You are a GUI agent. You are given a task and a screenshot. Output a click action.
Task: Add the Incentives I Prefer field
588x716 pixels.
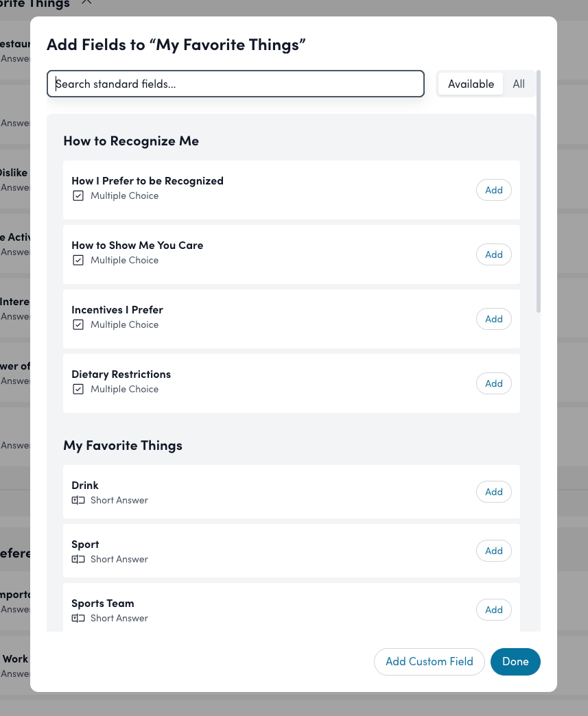tap(494, 320)
